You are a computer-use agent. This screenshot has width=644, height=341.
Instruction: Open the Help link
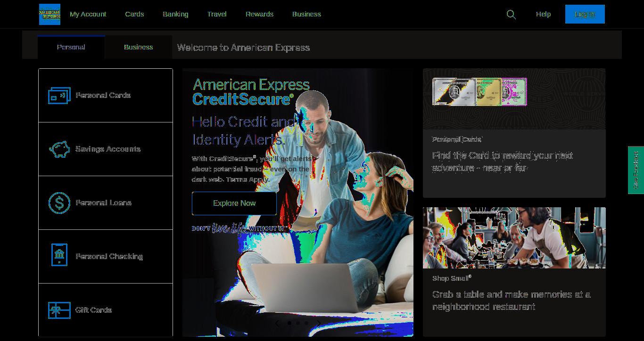coord(543,14)
